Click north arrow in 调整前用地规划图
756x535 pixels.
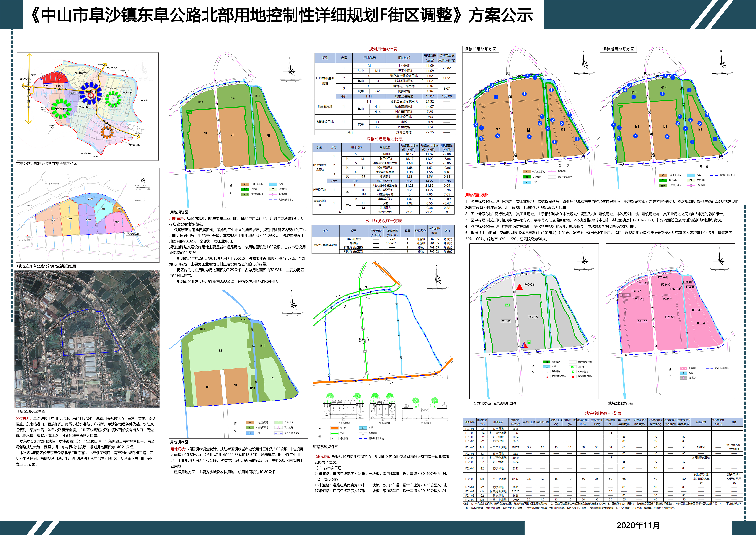(584, 60)
